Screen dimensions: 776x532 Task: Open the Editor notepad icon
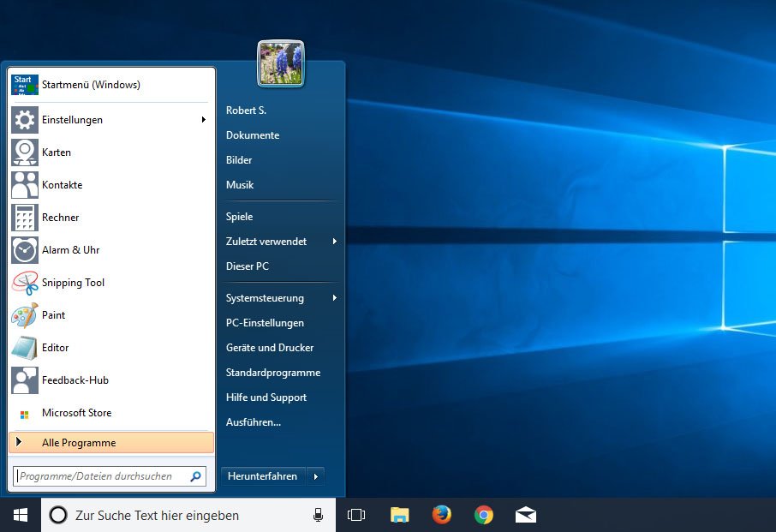click(x=25, y=348)
